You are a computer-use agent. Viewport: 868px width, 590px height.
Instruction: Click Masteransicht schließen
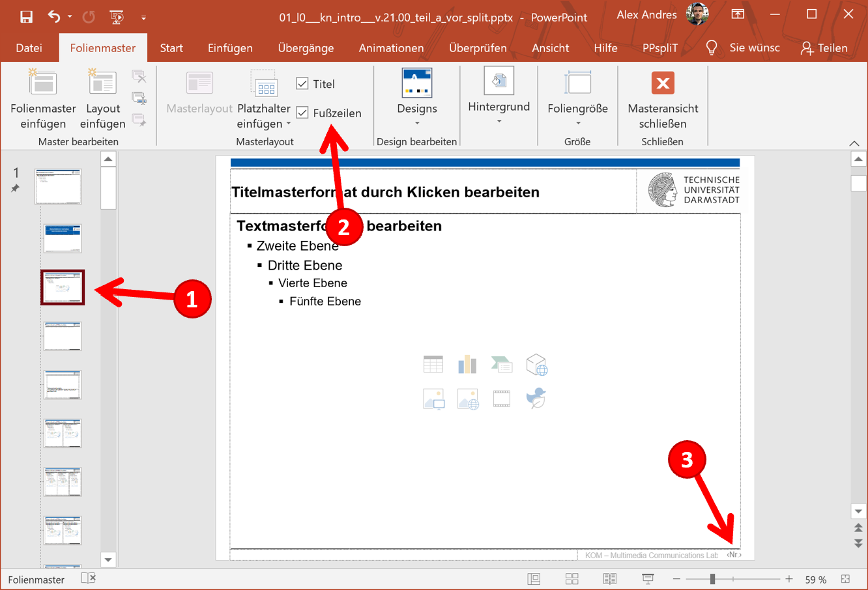pyautogui.click(x=662, y=99)
